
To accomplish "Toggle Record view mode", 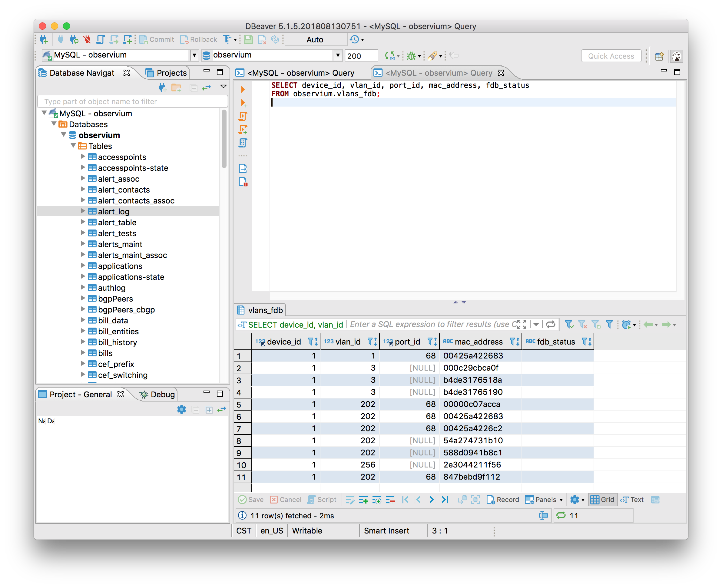I will (x=503, y=500).
